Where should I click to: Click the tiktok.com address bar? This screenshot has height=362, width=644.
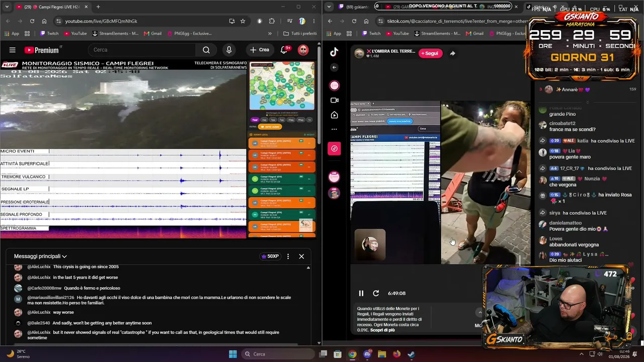(x=457, y=21)
